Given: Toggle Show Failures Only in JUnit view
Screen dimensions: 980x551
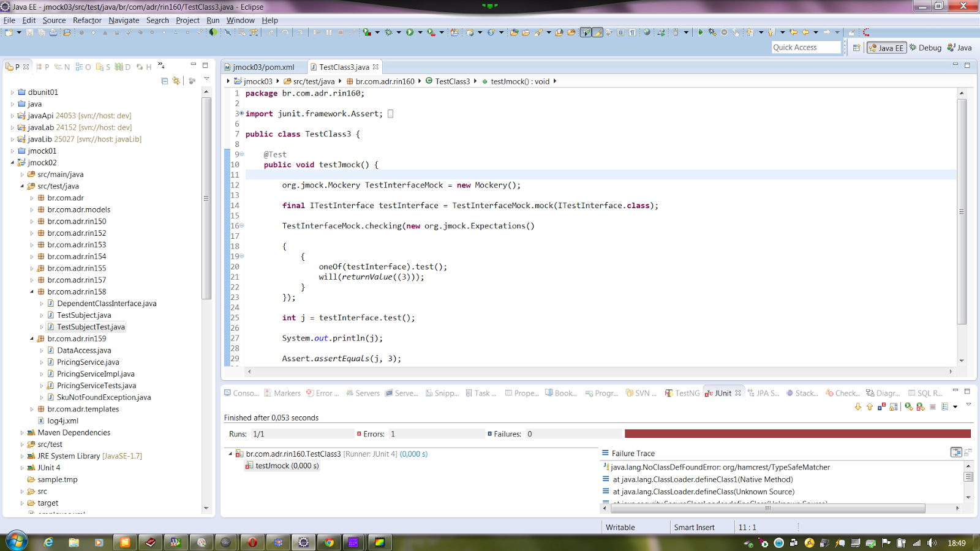Looking at the screenshot, I should 881,405.
